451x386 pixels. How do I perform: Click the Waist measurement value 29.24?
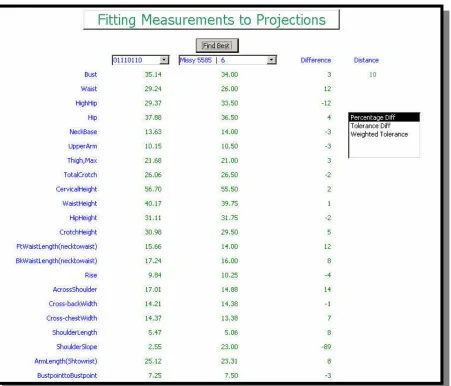coord(153,89)
